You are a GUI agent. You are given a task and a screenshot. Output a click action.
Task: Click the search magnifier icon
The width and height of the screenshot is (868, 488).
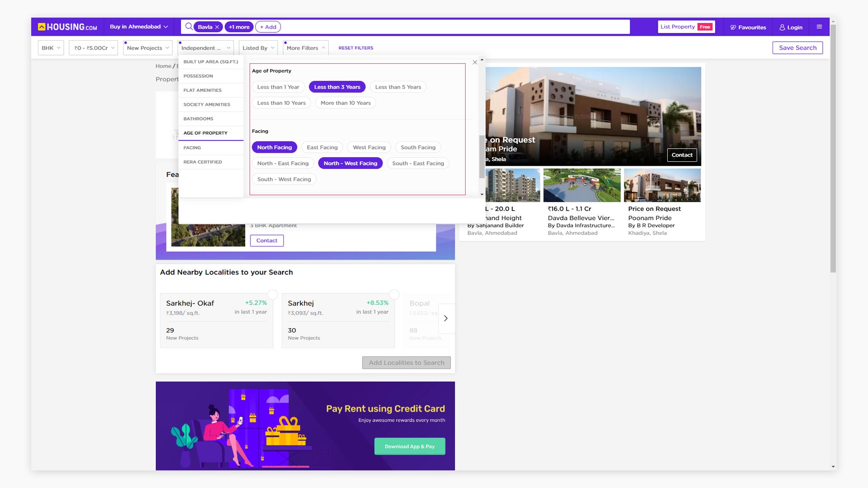pyautogui.click(x=189, y=26)
